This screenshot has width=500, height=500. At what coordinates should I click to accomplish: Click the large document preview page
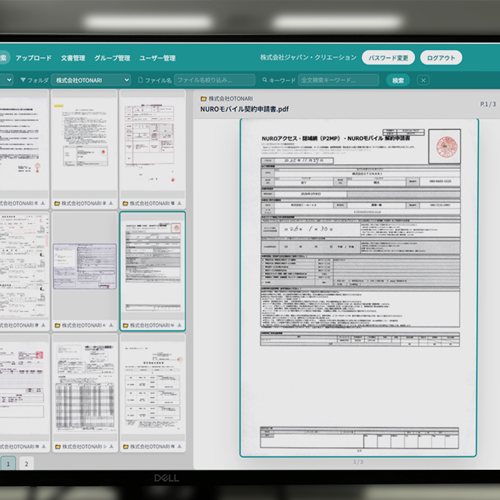tap(359, 288)
